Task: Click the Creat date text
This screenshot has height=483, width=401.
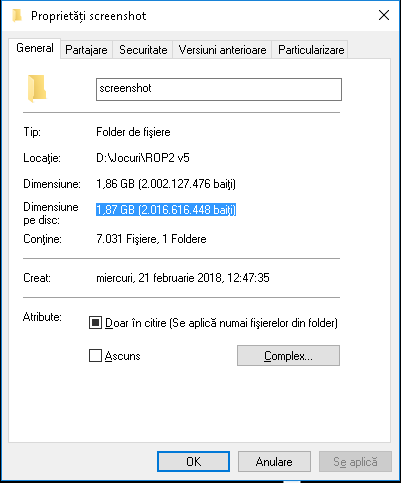Action: [x=183, y=278]
